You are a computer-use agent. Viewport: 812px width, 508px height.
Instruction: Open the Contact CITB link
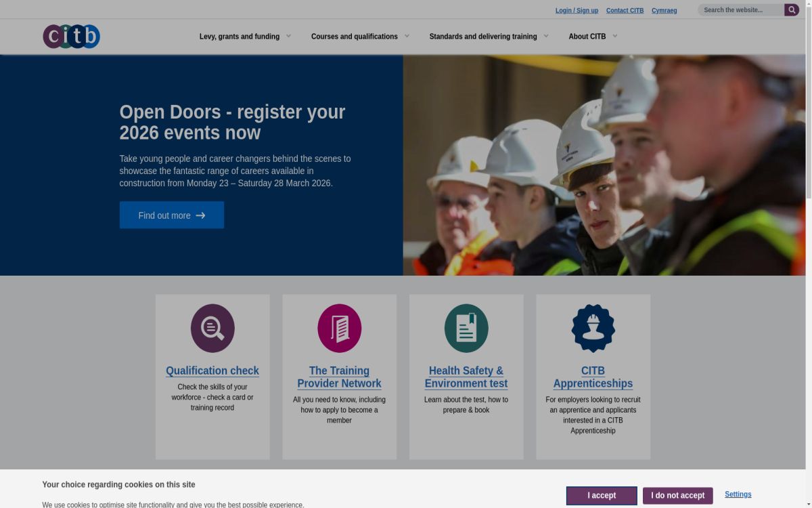coord(625,10)
